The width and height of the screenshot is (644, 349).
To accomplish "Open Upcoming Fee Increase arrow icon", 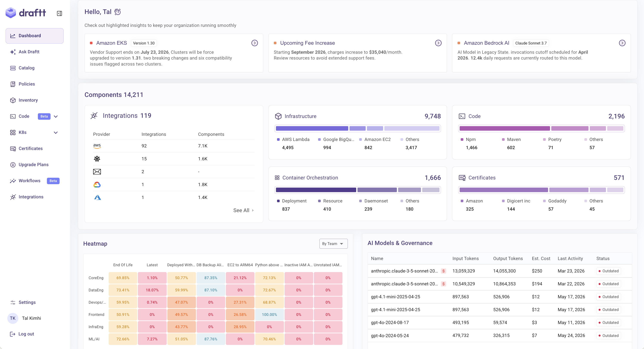I will tap(438, 43).
